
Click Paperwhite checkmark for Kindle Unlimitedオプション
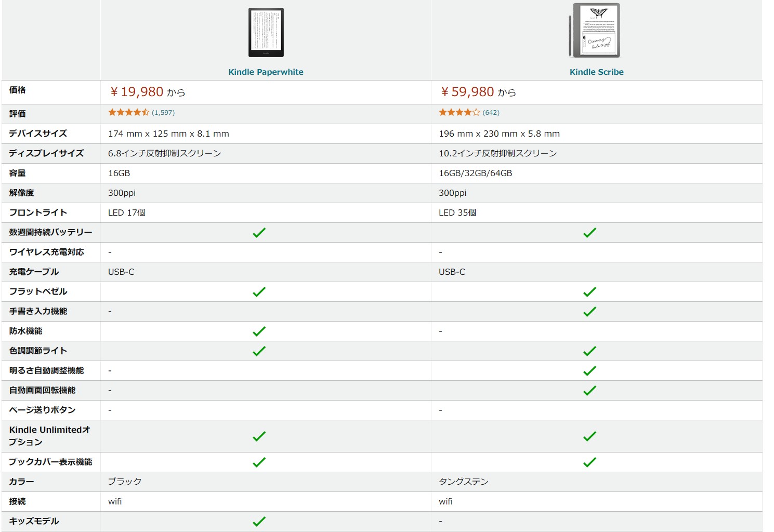click(259, 436)
